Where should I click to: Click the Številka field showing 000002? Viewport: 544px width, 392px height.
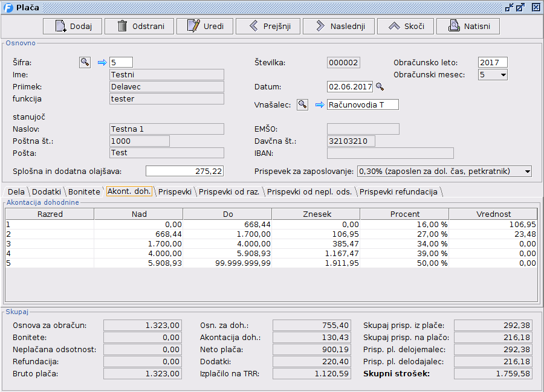click(343, 62)
